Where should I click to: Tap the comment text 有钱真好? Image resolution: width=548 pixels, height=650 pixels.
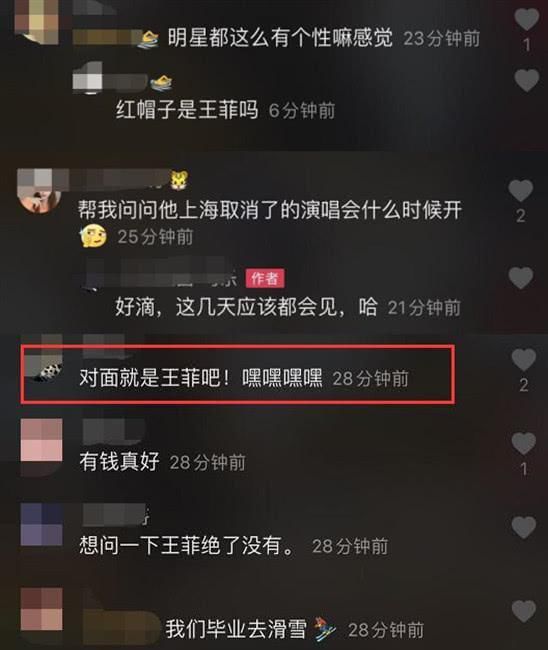click(119, 461)
